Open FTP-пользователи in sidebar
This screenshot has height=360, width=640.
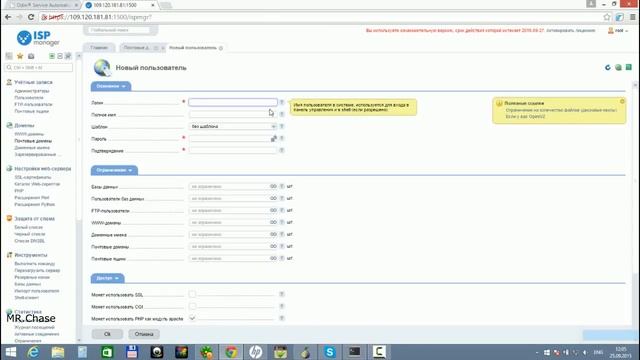(33, 104)
